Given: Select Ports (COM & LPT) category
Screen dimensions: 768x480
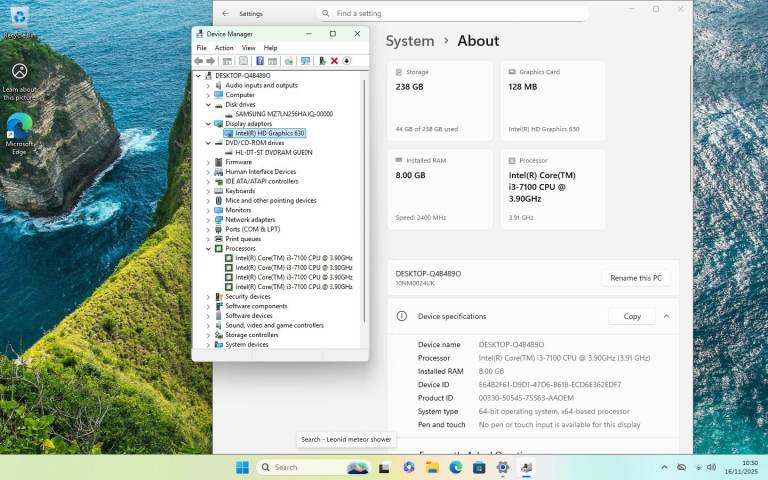Looking at the screenshot, I should click(x=252, y=229).
